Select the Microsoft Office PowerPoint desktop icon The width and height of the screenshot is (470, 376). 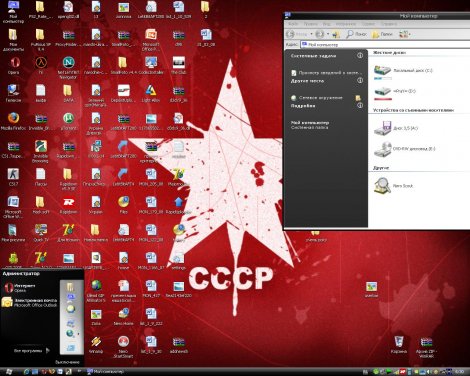[151, 39]
